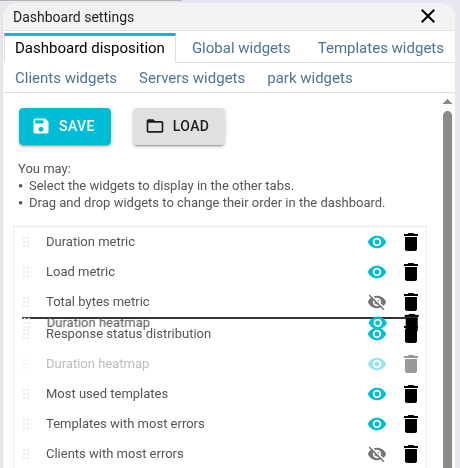The width and height of the screenshot is (460, 468).
Task: Remove the Total bytes metric widget
Action: tap(411, 302)
